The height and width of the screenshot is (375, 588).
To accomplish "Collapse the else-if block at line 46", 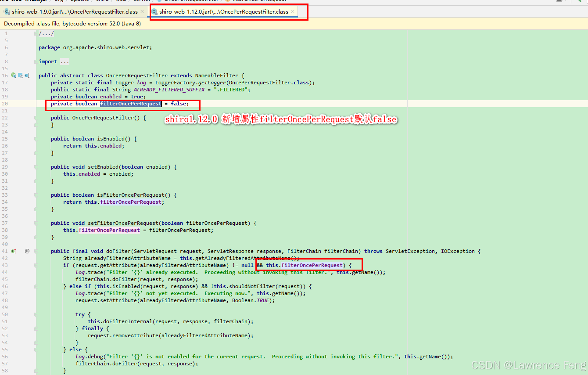I will click(x=36, y=286).
